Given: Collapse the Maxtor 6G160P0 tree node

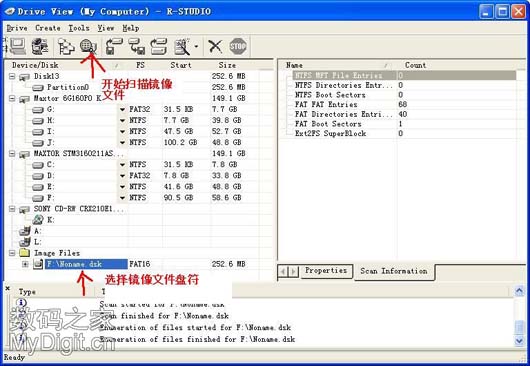Looking at the screenshot, I should coord(12,98).
